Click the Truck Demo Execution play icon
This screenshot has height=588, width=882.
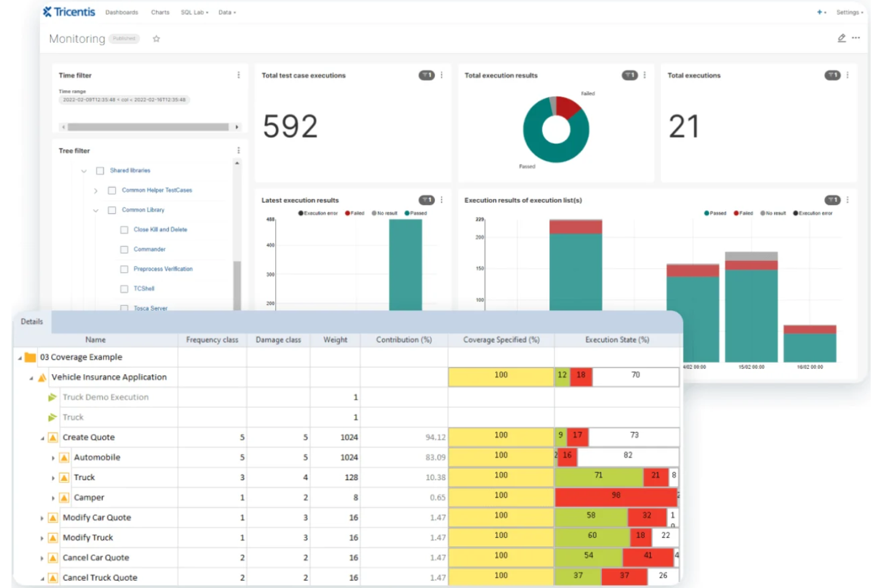(53, 397)
